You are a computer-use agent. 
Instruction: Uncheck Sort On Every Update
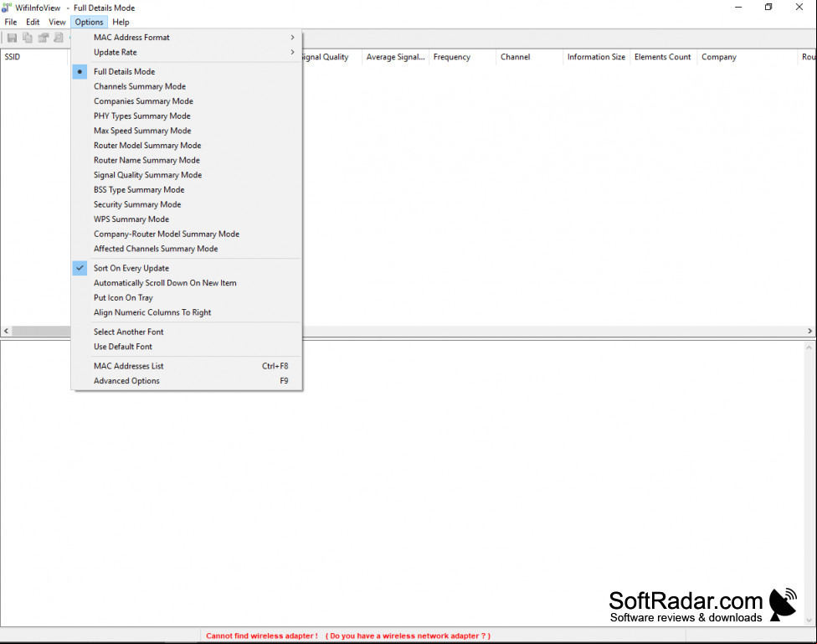[187, 268]
